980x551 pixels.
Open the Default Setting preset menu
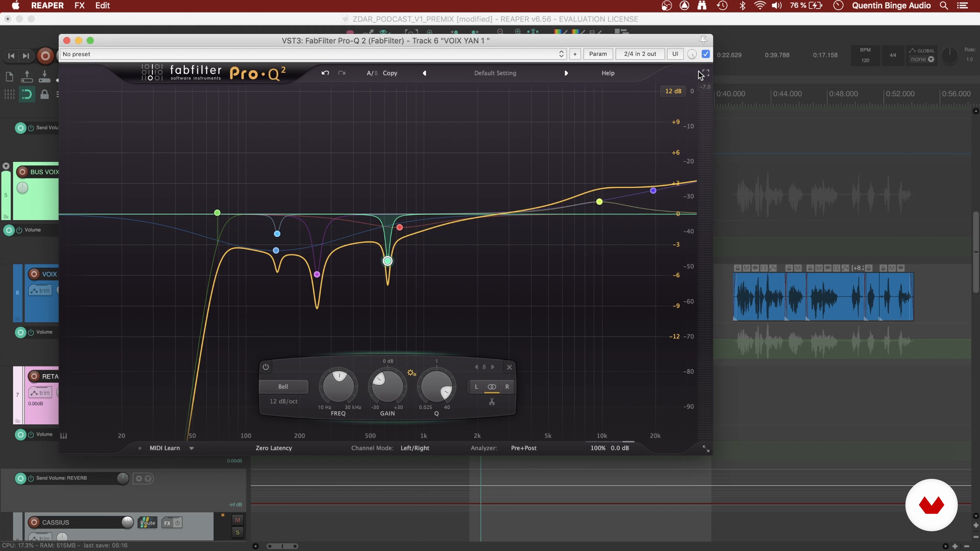click(x=495, y=73)
